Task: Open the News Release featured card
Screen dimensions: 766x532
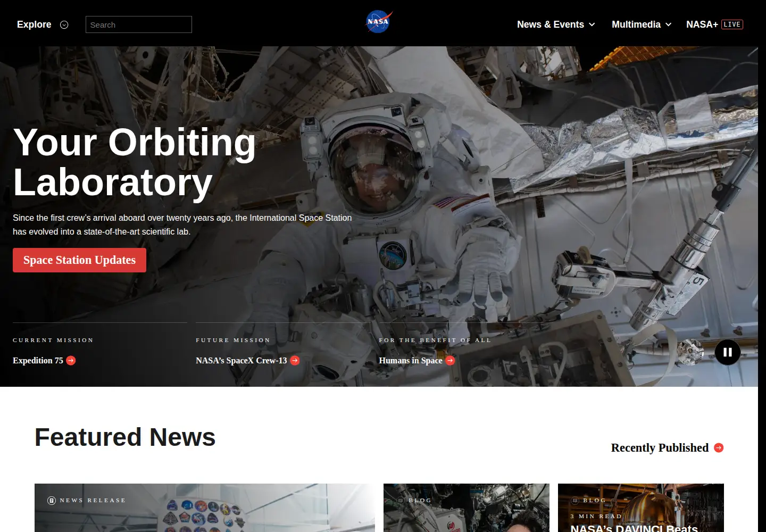Action: (205, 508)
